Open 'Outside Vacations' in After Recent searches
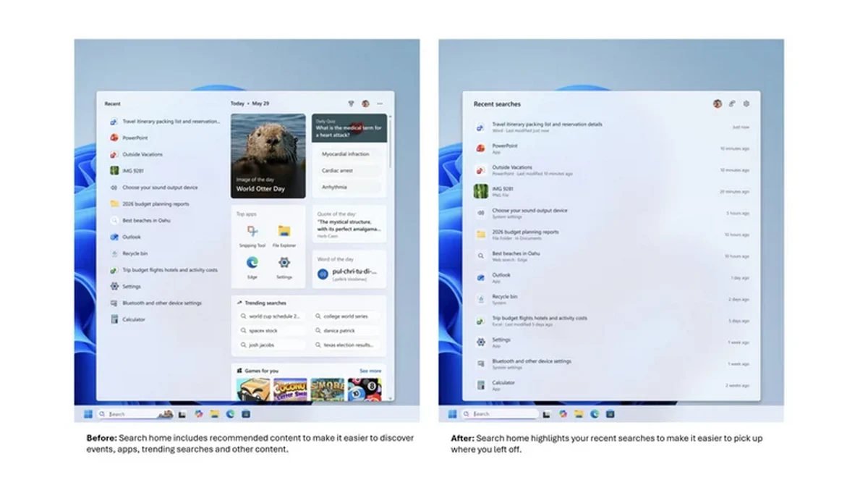This screenshot has height=488, width=868. [x=612, y=170]
